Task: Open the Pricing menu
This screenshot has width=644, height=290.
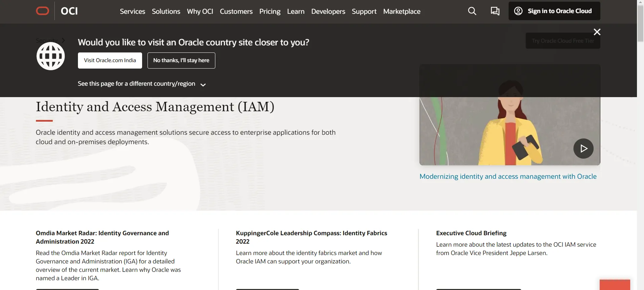Action: [270, 11]
